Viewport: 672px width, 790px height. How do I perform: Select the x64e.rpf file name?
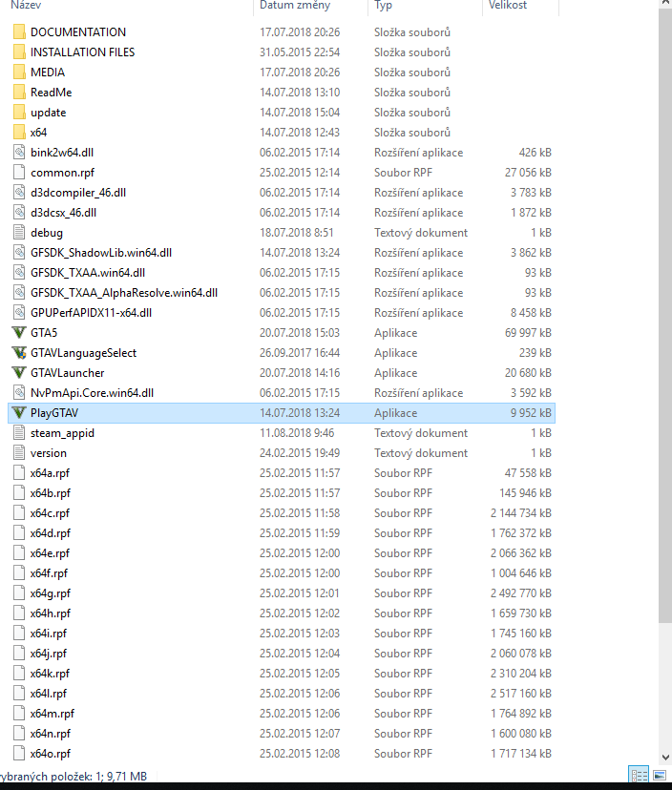click(50, 553)
